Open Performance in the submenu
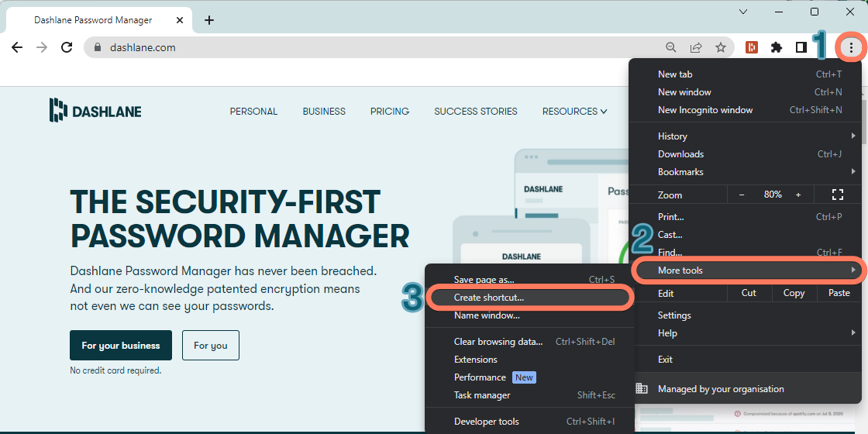Viewport: 868px width, 434px height. coord(529,377)
